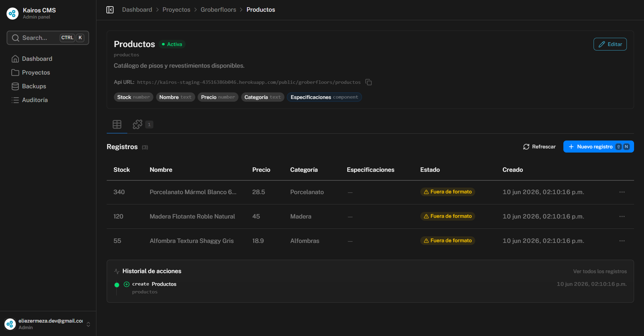Click the Nombre column header
This screenshot has width=644, height=336.
161,170
